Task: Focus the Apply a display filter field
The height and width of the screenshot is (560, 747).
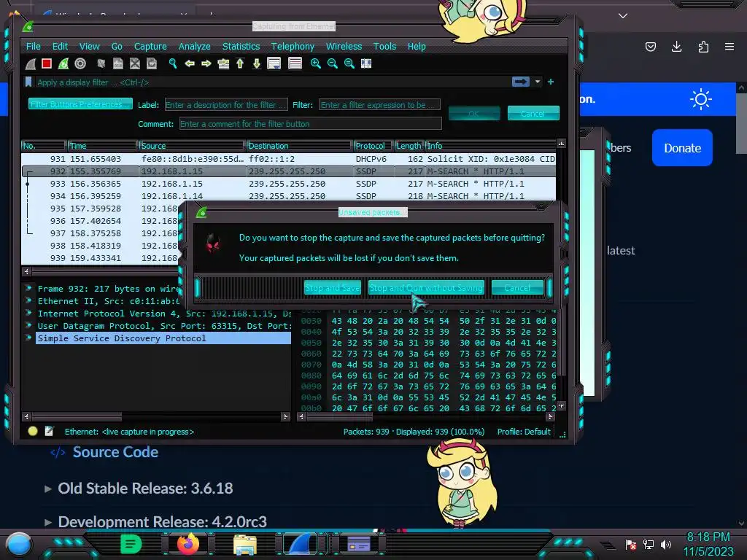Action: click(x=271, y=82)
